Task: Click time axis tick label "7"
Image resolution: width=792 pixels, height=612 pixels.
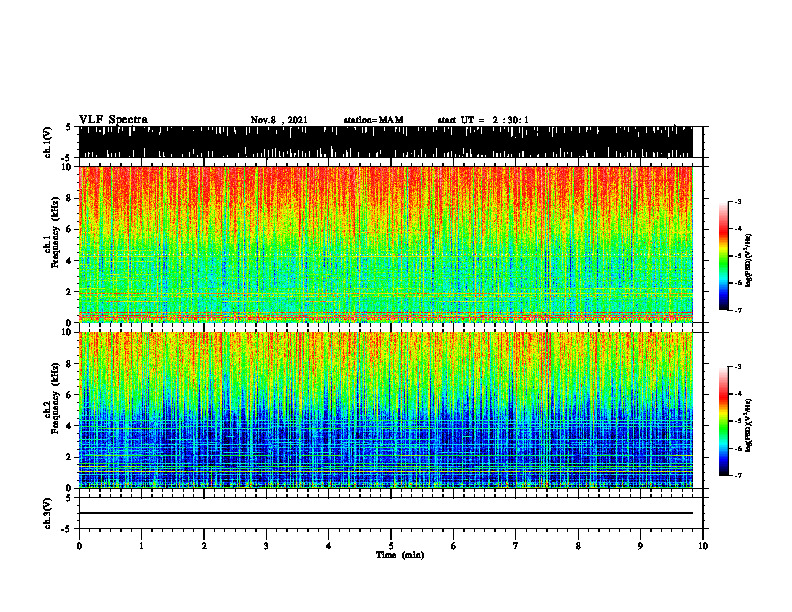Action: click(x=516, y=546)
